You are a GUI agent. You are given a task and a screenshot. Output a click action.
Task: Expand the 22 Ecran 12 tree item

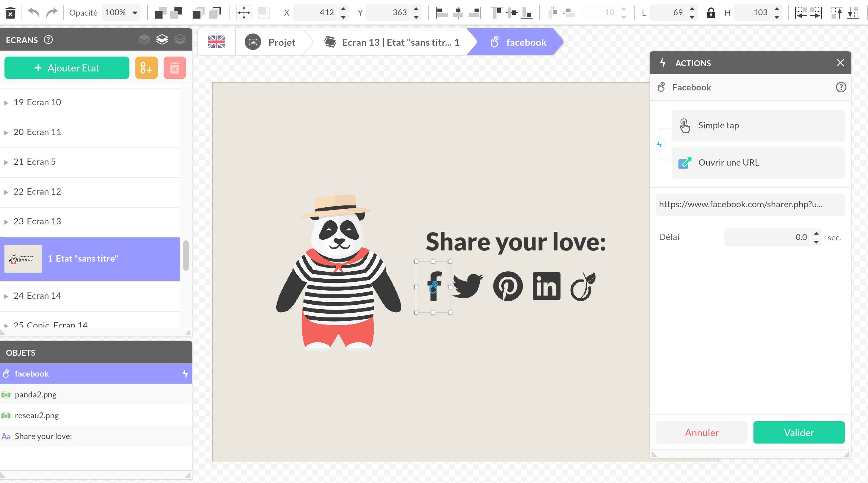[6, 192]
